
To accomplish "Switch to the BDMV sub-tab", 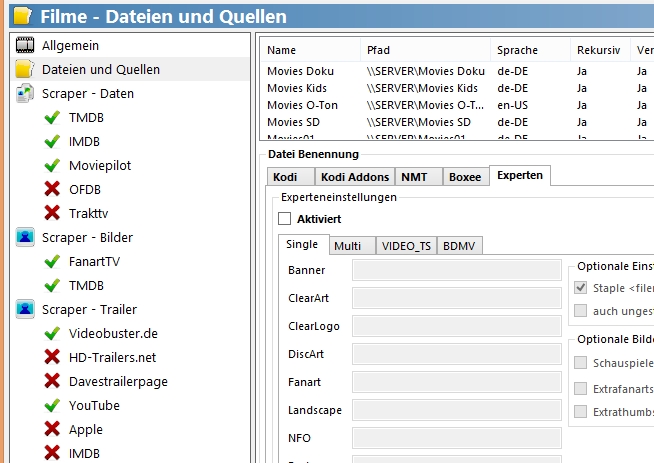I will tap(459, 246).
